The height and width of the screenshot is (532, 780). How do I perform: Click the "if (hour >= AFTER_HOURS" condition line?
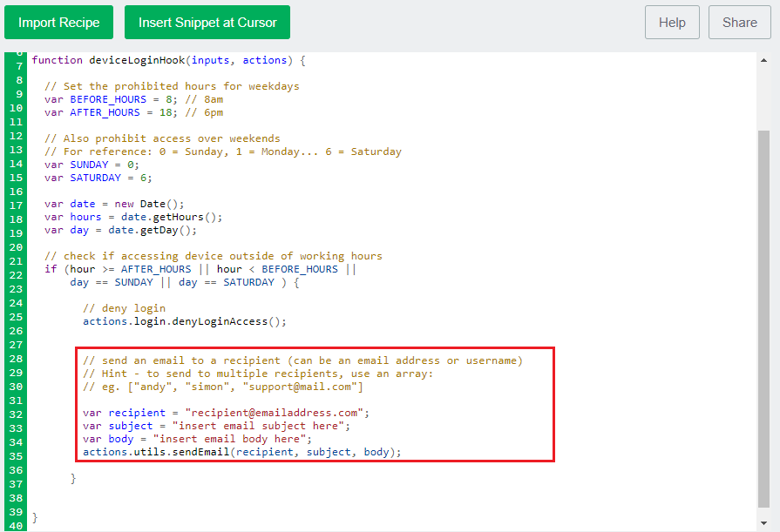[x=200, y=269]
